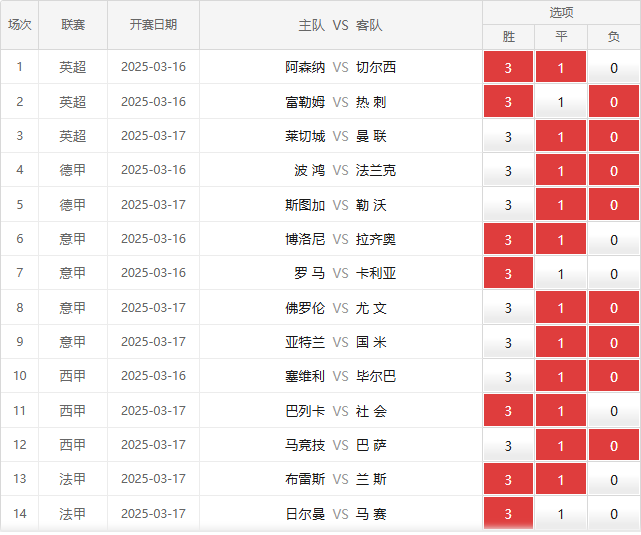
Task: Toggle loss option 0 for 斯图加 VS 勒沃
Action: tap(614, 204)
